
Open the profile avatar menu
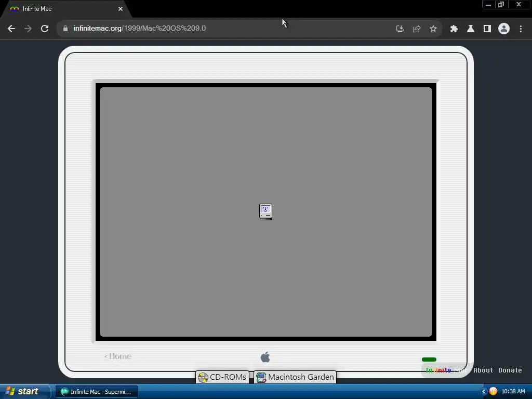coord(504,29)
